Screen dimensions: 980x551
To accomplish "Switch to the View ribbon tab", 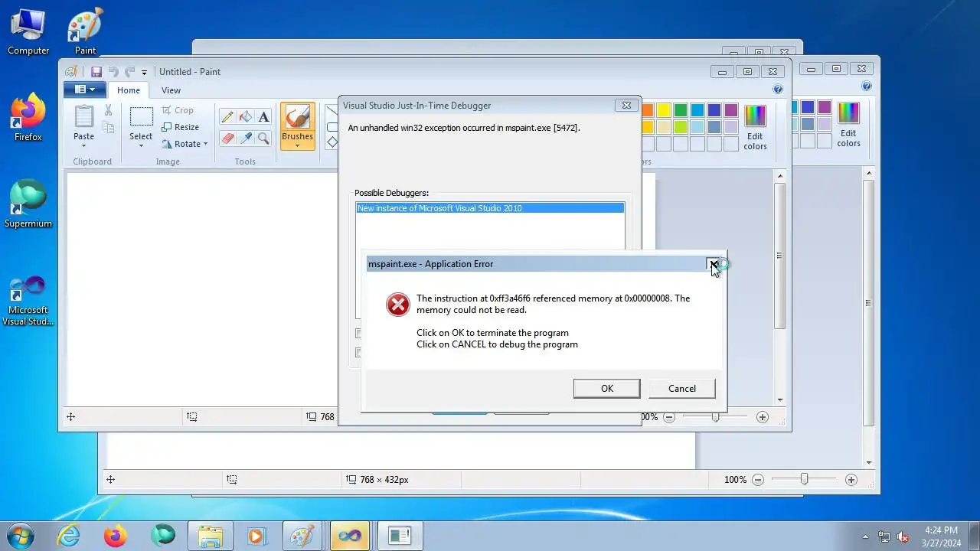I will (x=171, y=90).
